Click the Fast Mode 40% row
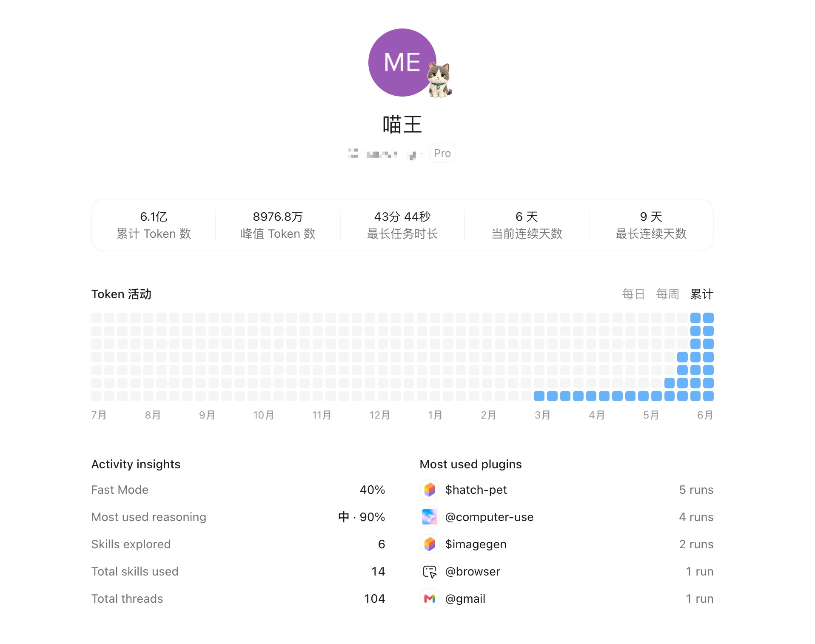The height and width of the screenshot is (644, 815). pos(238,490)
